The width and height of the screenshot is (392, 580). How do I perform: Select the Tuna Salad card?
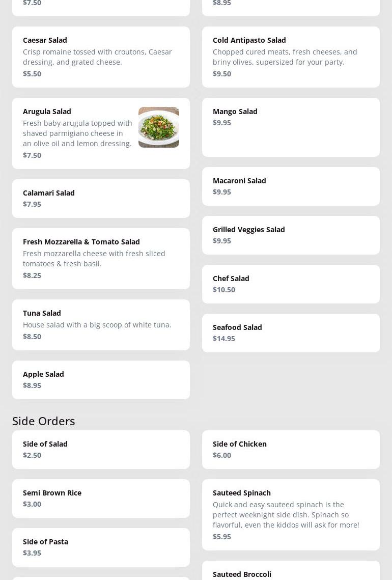(101, 324)
